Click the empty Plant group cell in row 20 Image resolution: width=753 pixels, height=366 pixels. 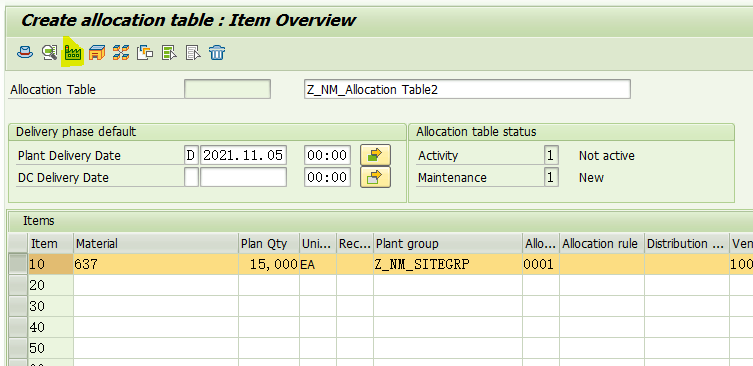pos(448,285)
